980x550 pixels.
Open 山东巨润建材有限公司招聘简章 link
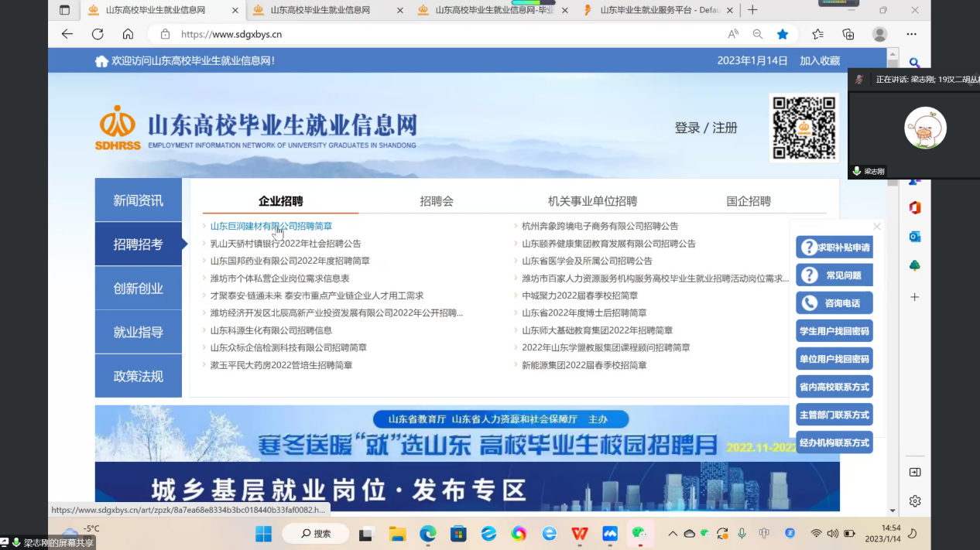click(x=271, y=226)
